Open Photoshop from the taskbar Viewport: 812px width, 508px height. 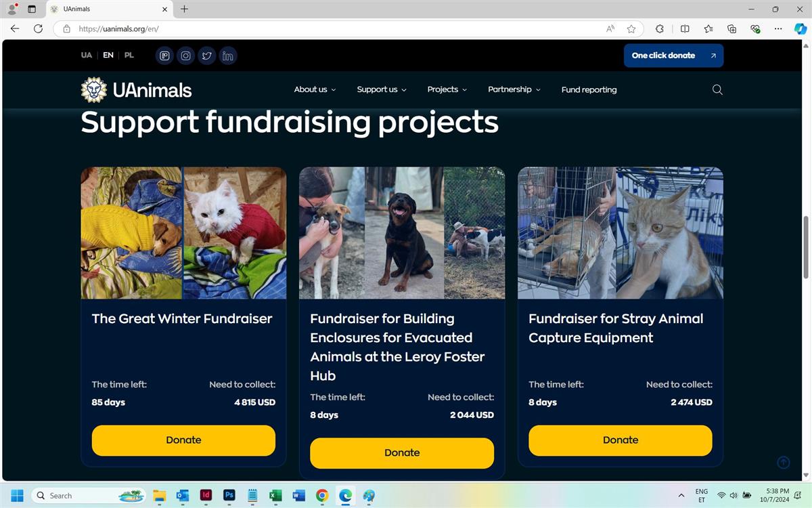[x=229, y=495]
